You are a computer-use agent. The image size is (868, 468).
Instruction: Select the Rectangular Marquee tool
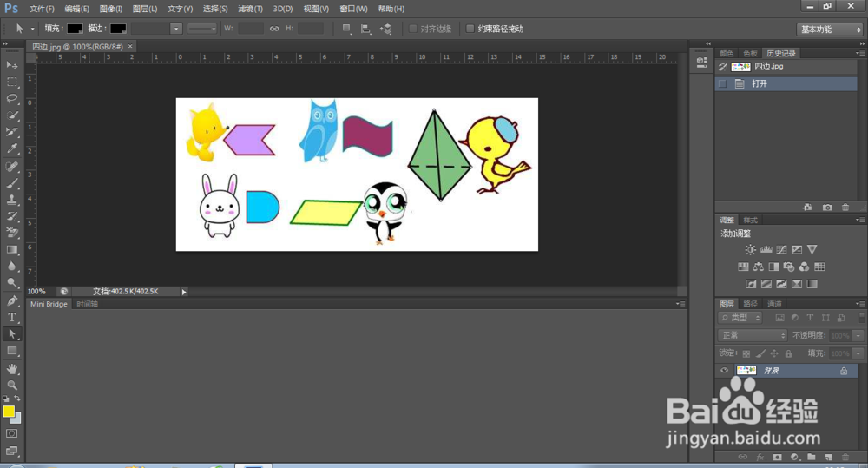(x=11, y=82)
